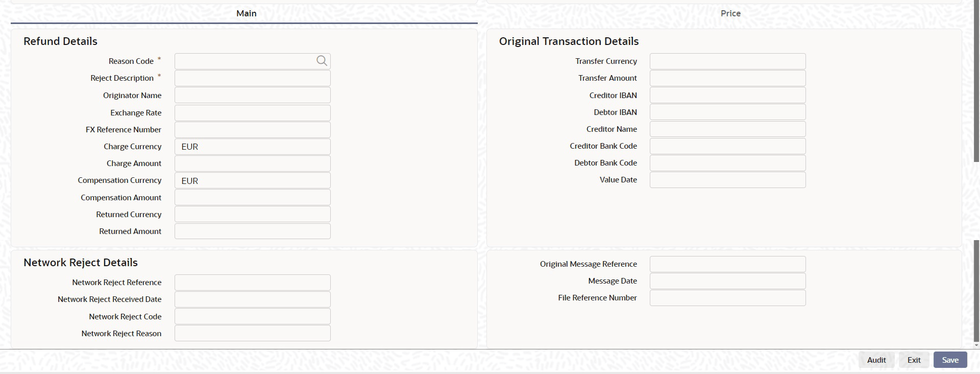This screenshot has width=980, height=374.
Task: Select the Returned Amount field
Action: point(253,231)
